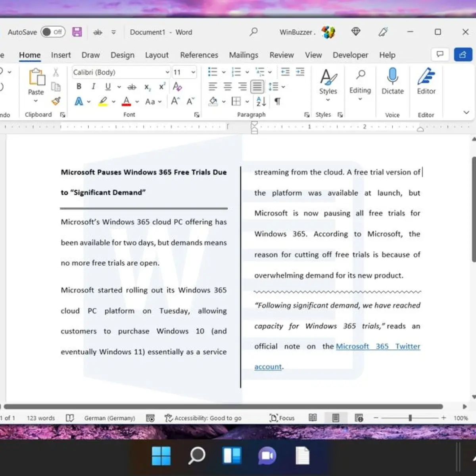The width and height of the screenshot is (476, 476).
Task: Click the Save icon in title bar
Action: [x=77, y=32]
